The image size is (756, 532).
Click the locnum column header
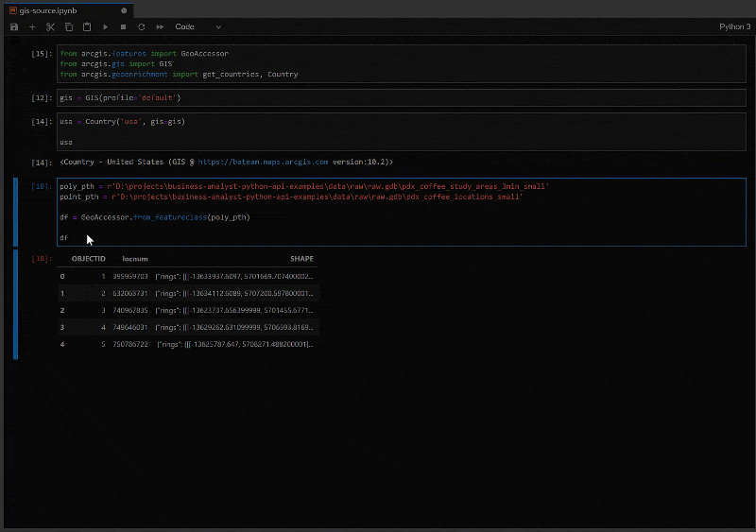tap(135, 258)
